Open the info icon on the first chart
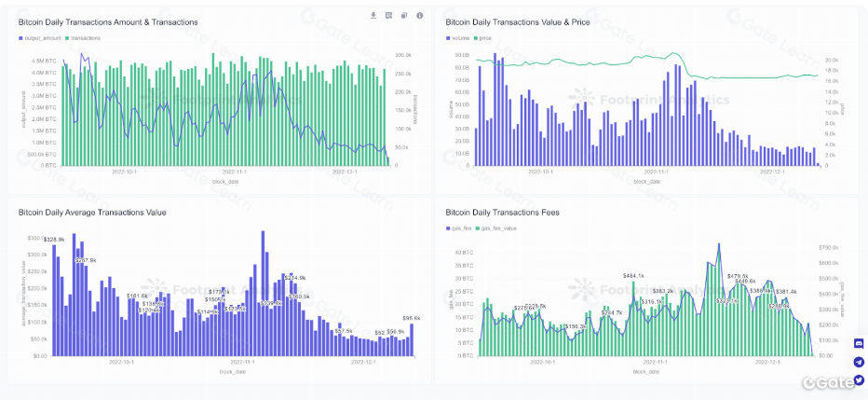868x400 pixels. (419, 16)
